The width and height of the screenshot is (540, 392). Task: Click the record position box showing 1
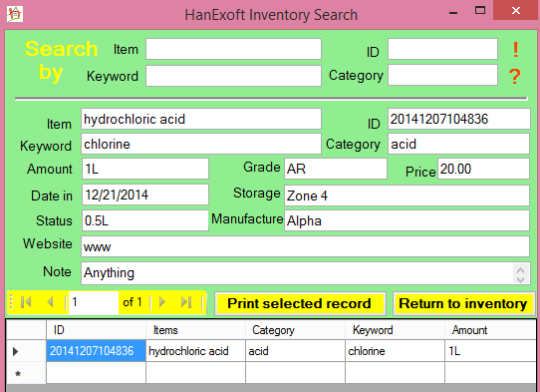pos(93,302)
